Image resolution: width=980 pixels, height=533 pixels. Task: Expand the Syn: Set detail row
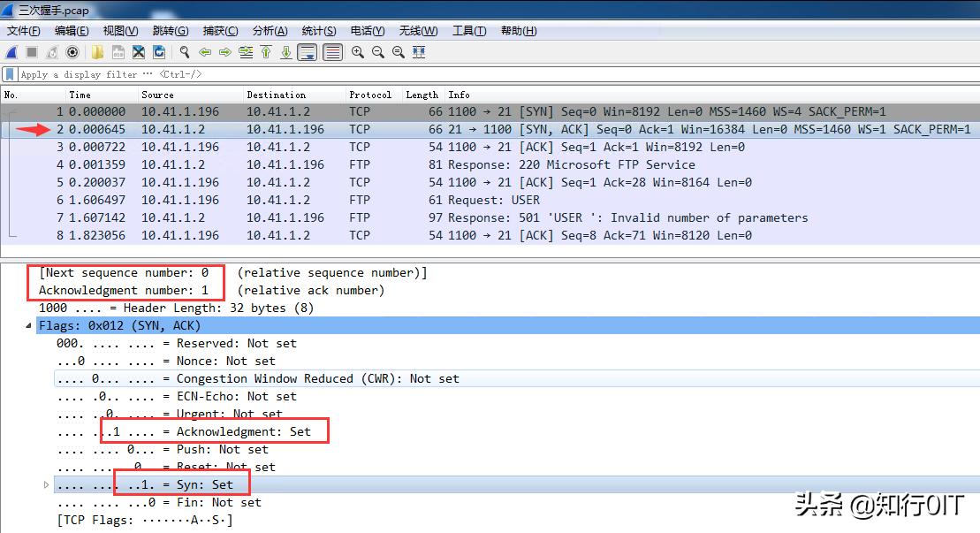click(45, 484)
